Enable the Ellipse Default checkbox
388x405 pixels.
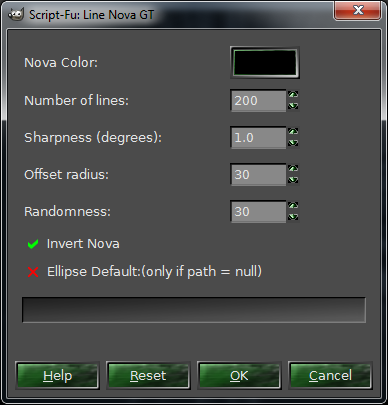pyautogui.click(x=33, y=272)
